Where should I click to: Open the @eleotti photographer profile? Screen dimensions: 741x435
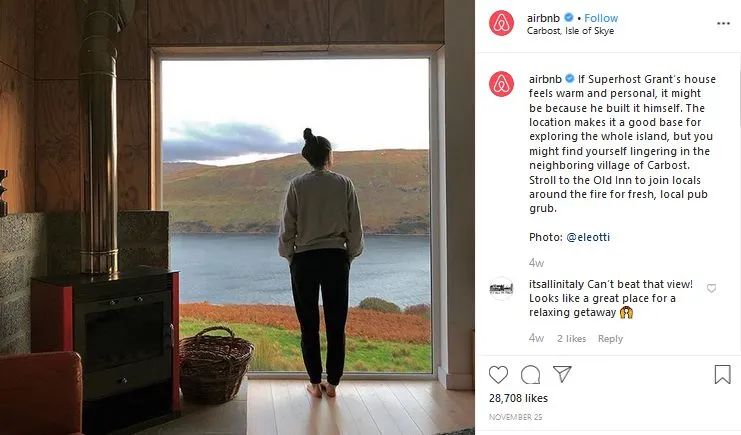click(x=588, y=237)
